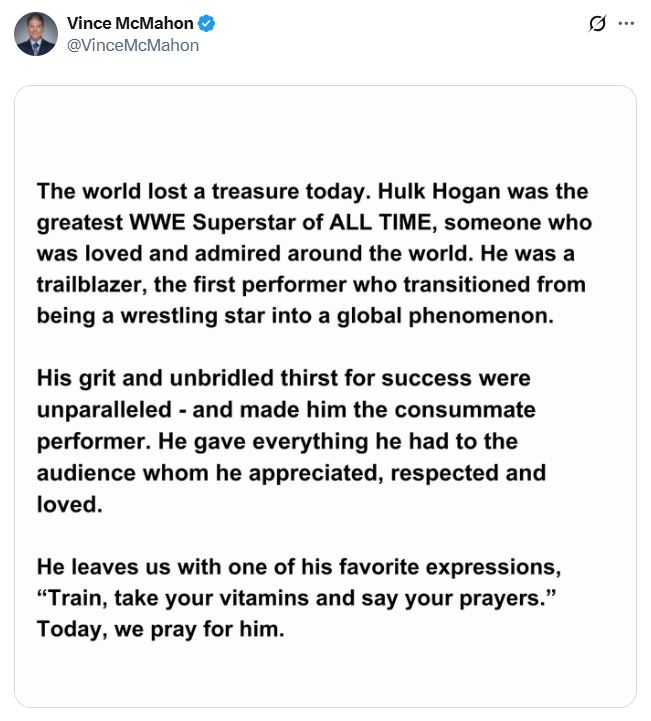Select the line starting "His grit and unbridled"
The image size is (651, 721).
tap(283, 379)
